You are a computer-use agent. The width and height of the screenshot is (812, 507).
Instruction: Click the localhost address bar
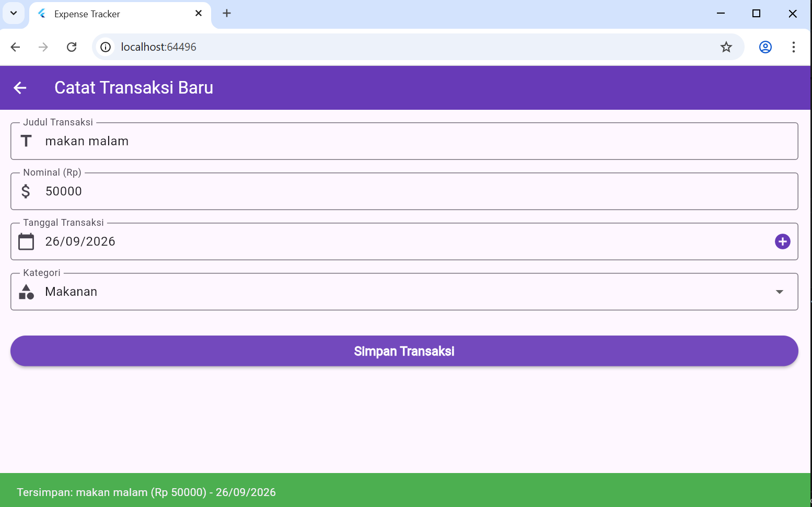click(x=418, y=47)
